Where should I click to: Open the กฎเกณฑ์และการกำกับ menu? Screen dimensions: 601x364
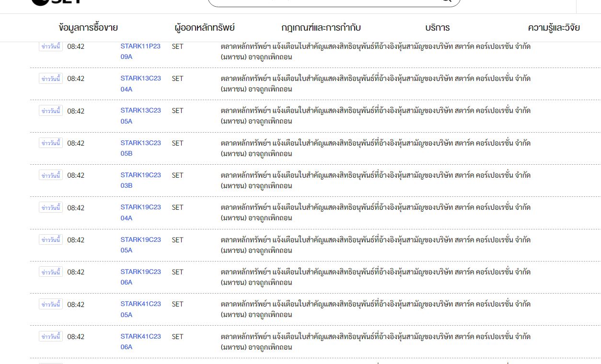(321, 27)
